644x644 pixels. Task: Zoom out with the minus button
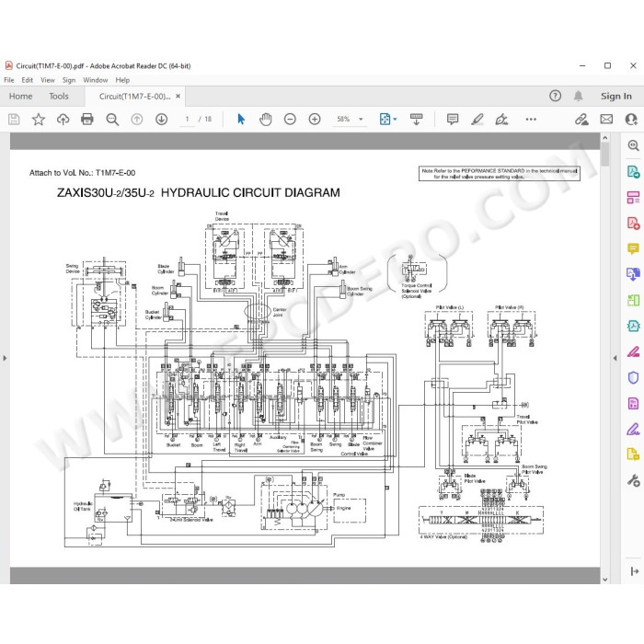tap(290, 120)
